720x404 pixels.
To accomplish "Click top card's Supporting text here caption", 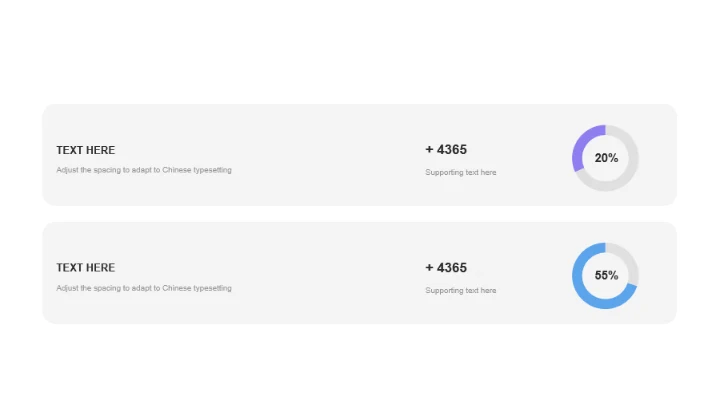I will [461, 173].
